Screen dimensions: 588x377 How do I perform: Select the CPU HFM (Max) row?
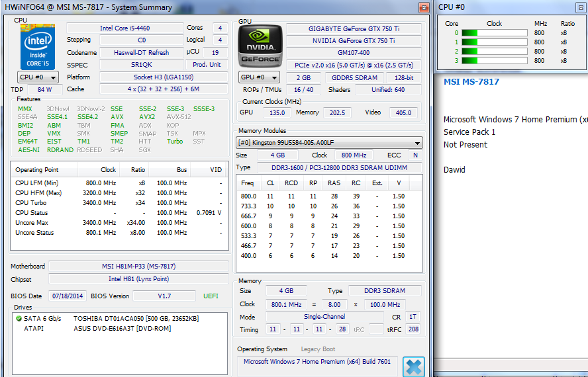pos(119,193)
